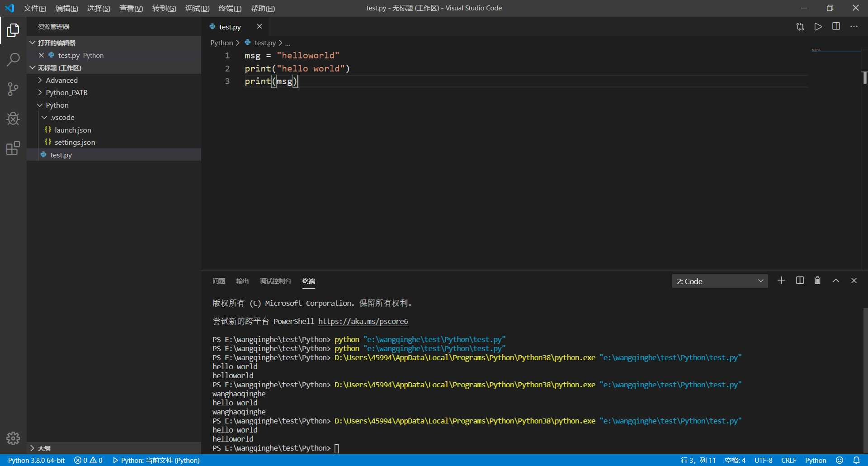Open the Extensions view
Viewport: 868px width, 466px height.
13,148
